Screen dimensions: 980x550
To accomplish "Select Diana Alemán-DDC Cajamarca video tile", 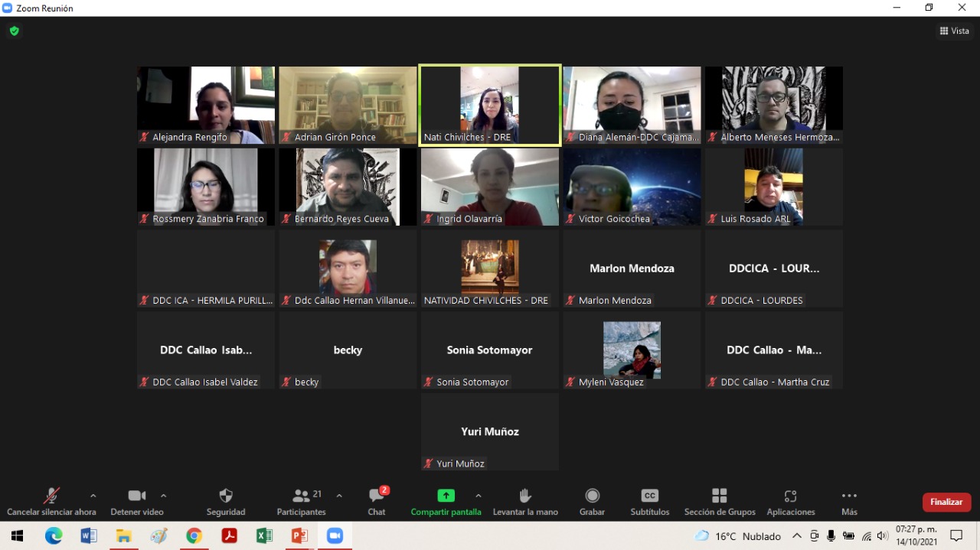I will [632, 105].
